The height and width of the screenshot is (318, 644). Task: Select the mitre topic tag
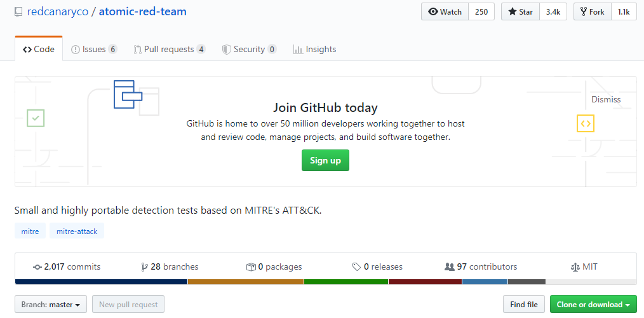[30, 232]
